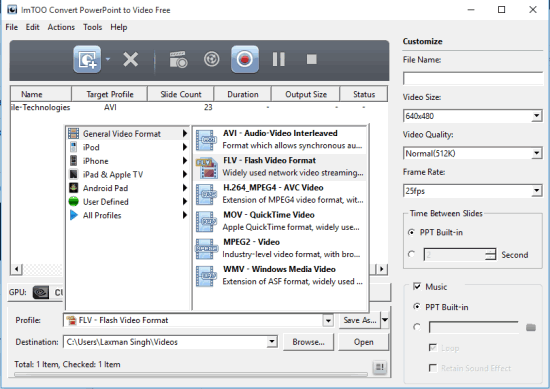550x389 pixels.
Task: Open the Edit menu
Action: coord(32,27)
